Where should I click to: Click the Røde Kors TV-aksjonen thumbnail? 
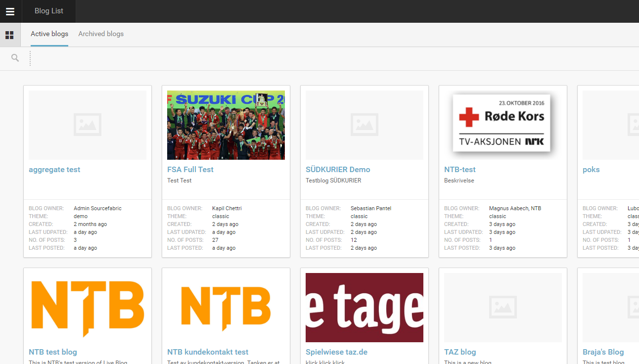503,125
